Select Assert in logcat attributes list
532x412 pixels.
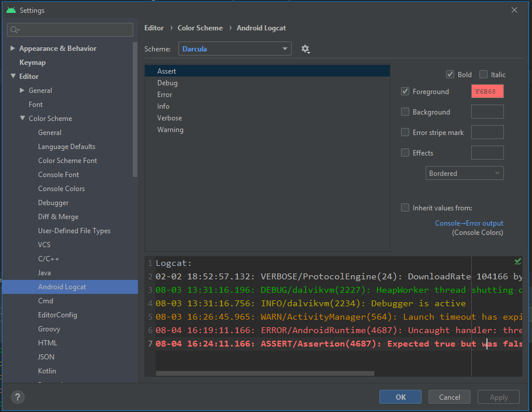click(267, 71)
